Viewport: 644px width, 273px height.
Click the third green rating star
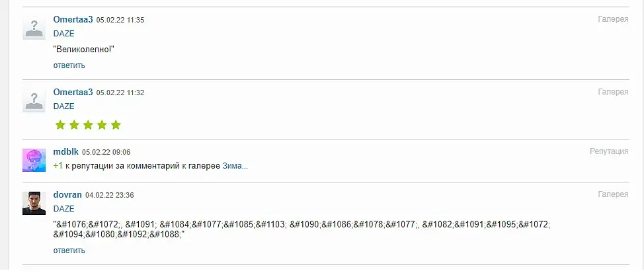coord(88,125)
